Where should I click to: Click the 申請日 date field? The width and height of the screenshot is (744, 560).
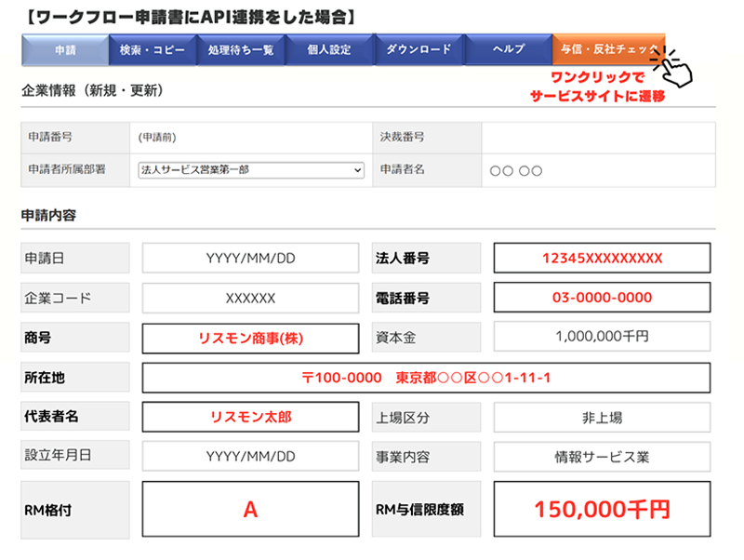[x=250, y=258]
